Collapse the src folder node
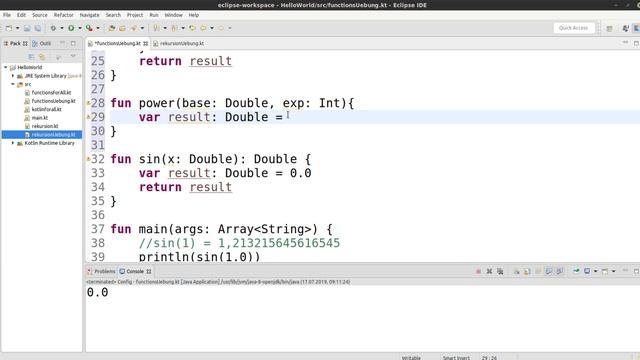 pos(13,84)
